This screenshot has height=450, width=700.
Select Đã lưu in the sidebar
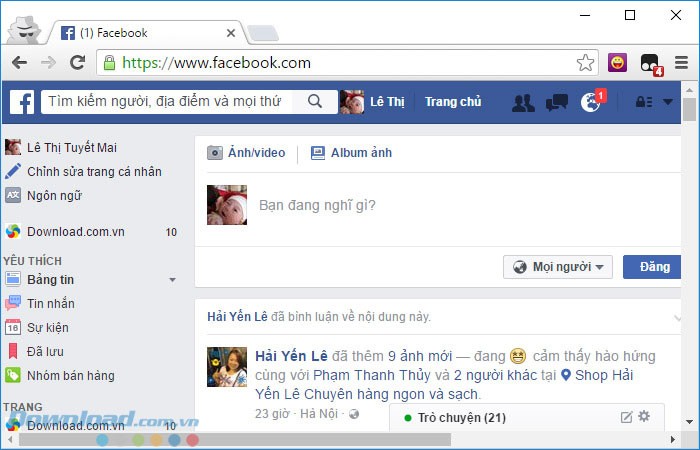(x=45, y=352)
